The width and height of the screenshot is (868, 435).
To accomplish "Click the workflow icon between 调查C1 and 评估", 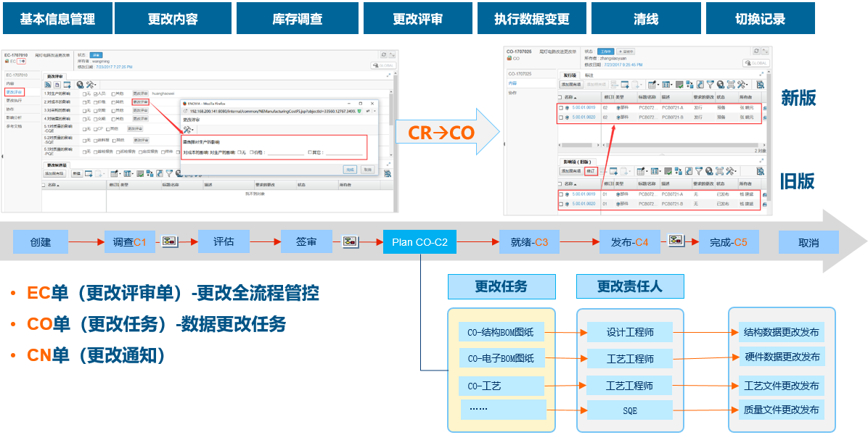I will (x=171, y=241).
